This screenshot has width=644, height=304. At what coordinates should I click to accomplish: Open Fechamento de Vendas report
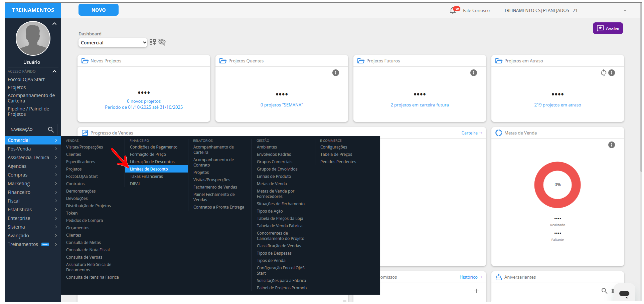[215, 187]
